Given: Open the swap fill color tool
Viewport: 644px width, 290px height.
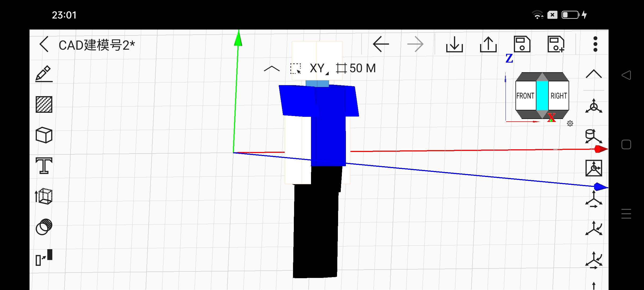Looking at the screenshot, I should click(44, 258).
